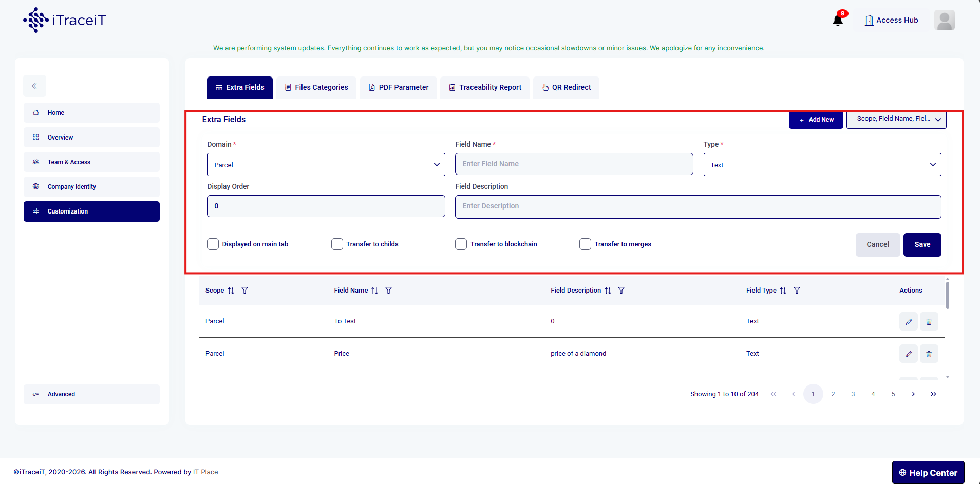
Task: Delete the 'Price' field row
Action: (x=929, y=354)
